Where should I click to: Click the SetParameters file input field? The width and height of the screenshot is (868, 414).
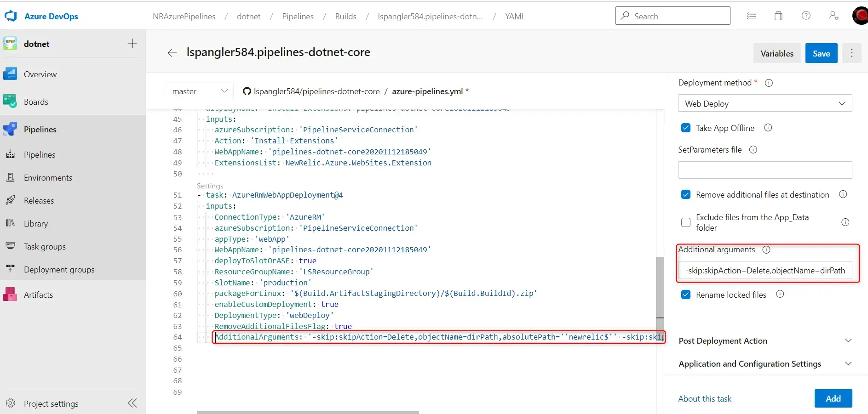click(x=765, y=170)
